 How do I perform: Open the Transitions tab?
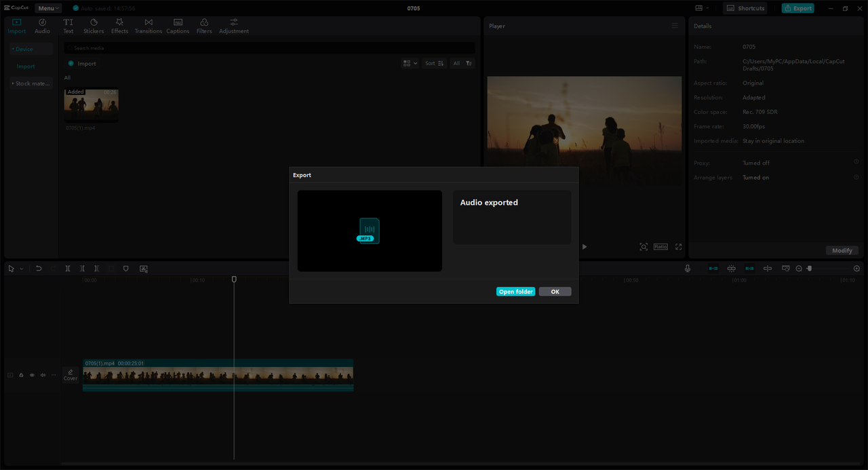pos(149,26)
